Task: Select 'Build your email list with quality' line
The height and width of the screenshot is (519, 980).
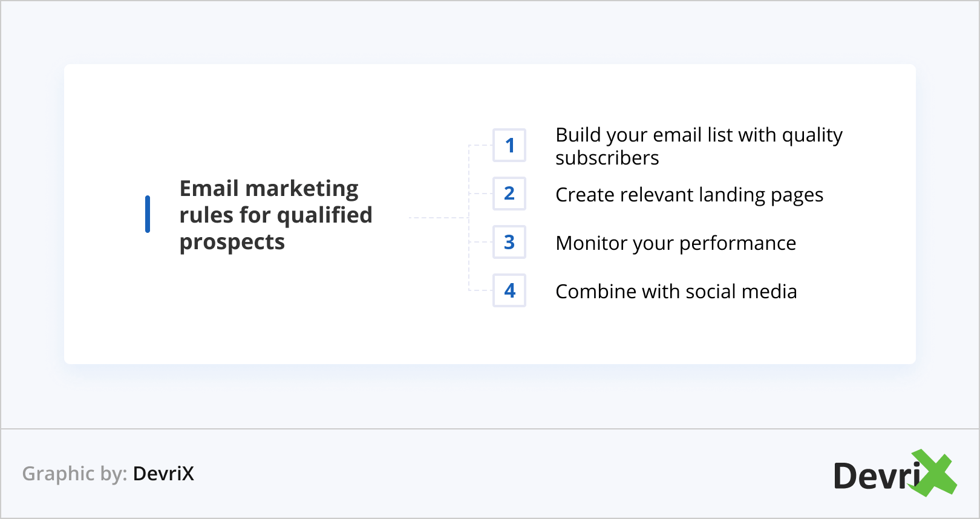Action: [699, 135]
